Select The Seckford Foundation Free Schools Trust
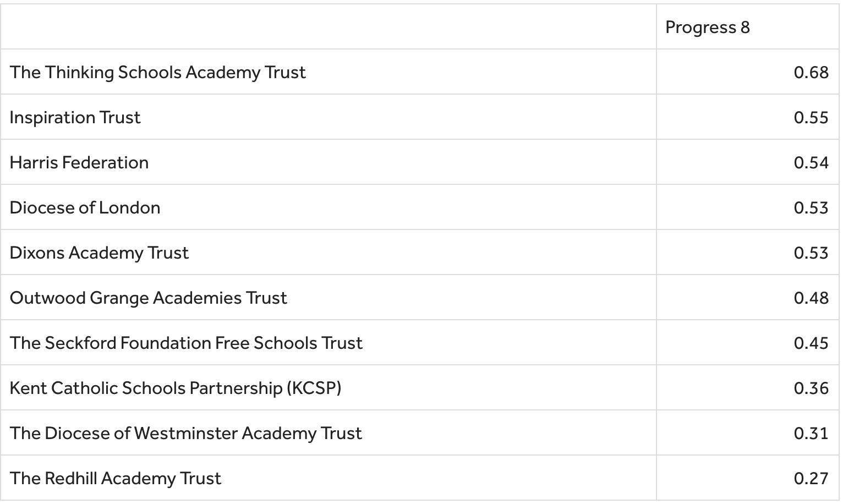Image resolution: width=843 pixels, height=504 pixels. click(x=186, y=343)
